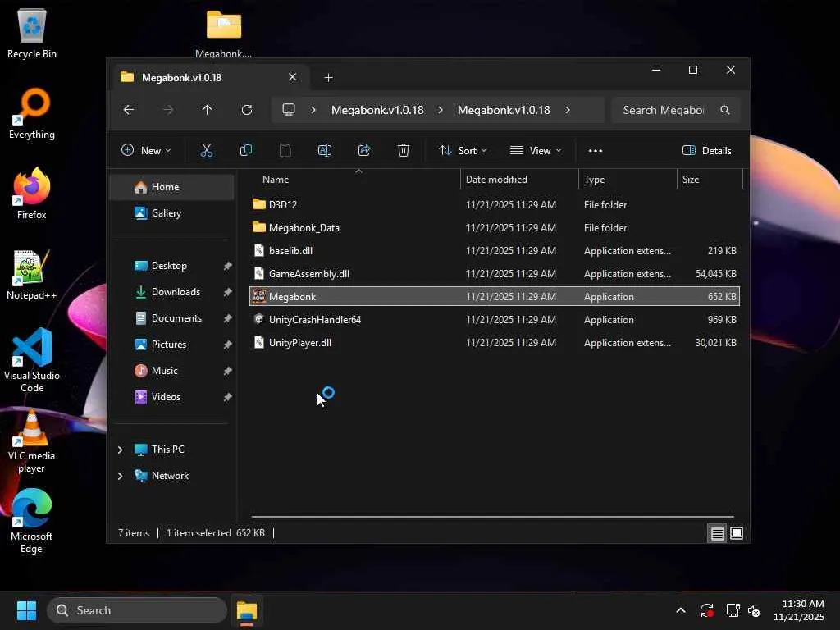Toggle the Details pane
The image size is (840, 630).
(706, 150)
